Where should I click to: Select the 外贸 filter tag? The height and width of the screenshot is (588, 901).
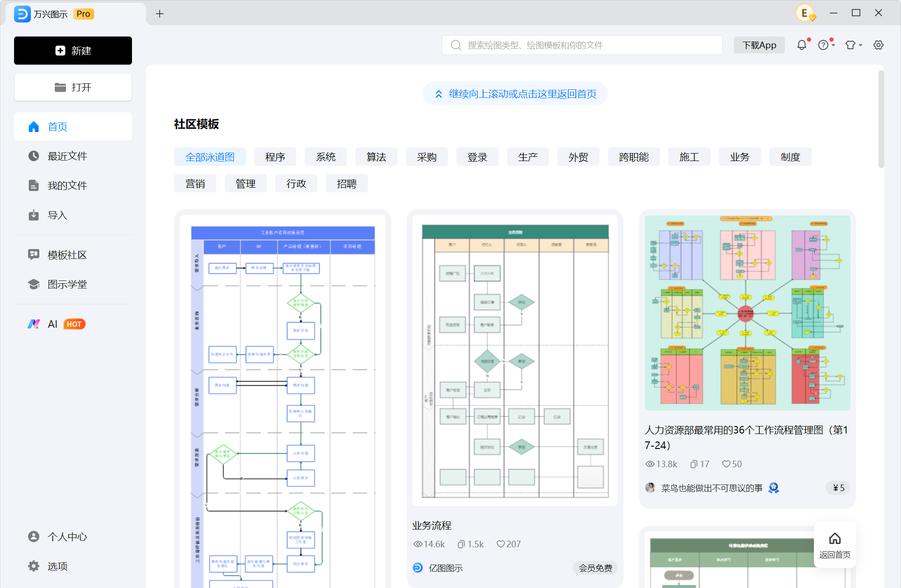click(578, 157)
